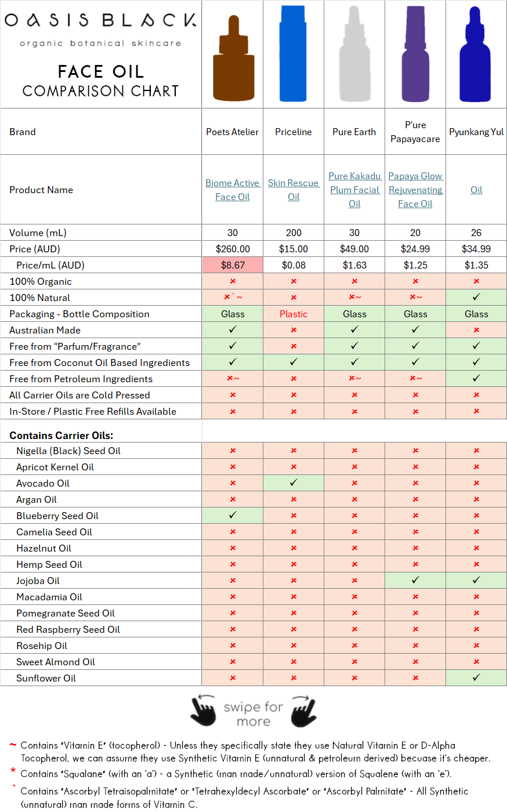
Task: Click Petroleum Ingredients checkmark for Pyunkang Yul
Action: tap(476, 378)
